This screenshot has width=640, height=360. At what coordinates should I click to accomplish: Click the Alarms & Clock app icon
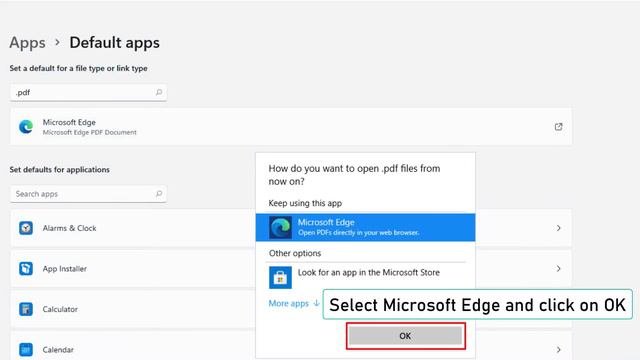26,228
